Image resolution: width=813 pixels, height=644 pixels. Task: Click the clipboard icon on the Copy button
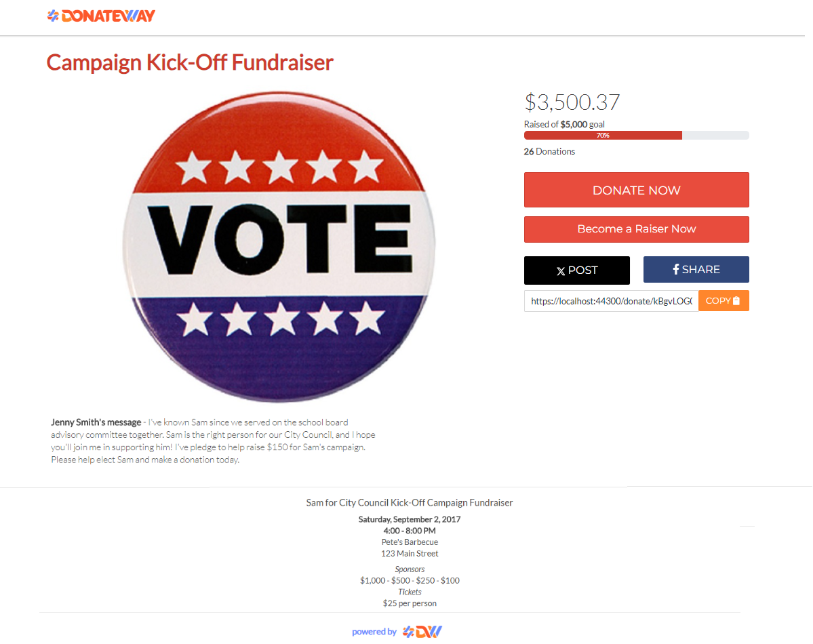(736, 301)
